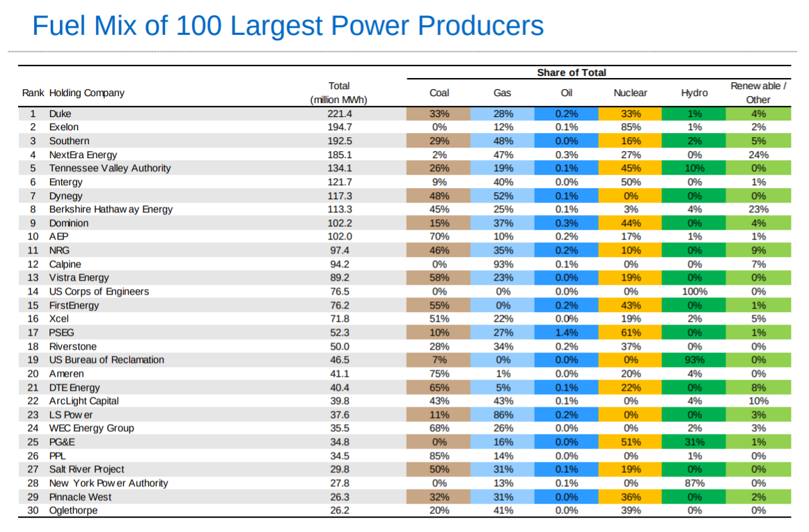
Task: Click the Gas column header
Action: 502,93
